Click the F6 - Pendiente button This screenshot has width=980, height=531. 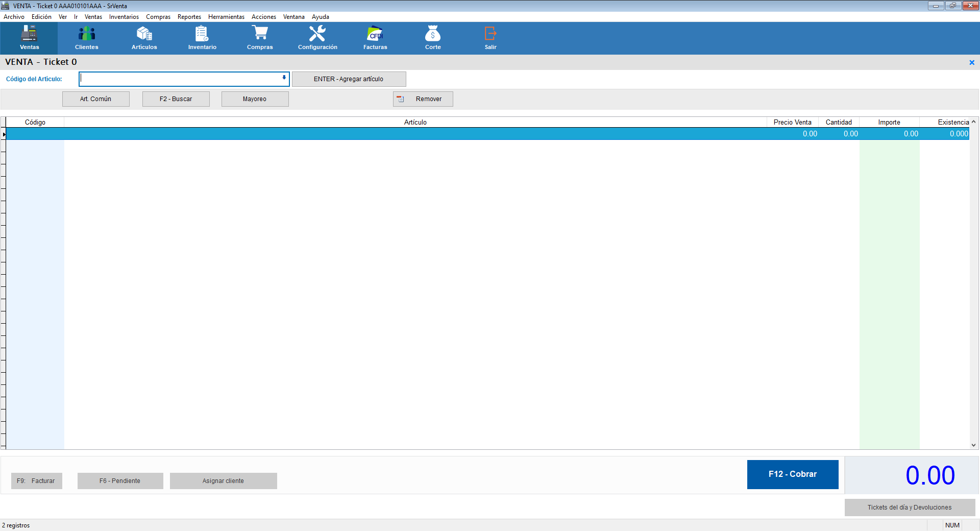click(120, 481)
